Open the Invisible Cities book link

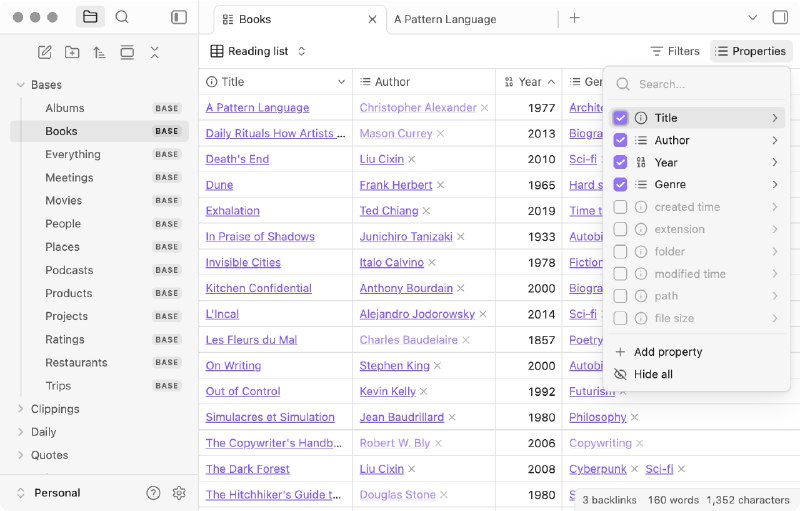(243, 262)
